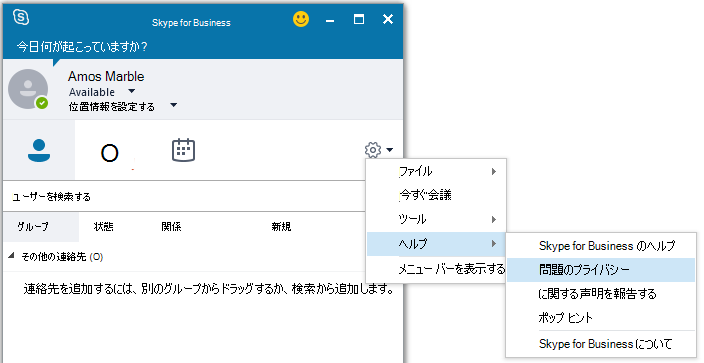Click the ユーザーを検索する search box

(x=184, y=197)
